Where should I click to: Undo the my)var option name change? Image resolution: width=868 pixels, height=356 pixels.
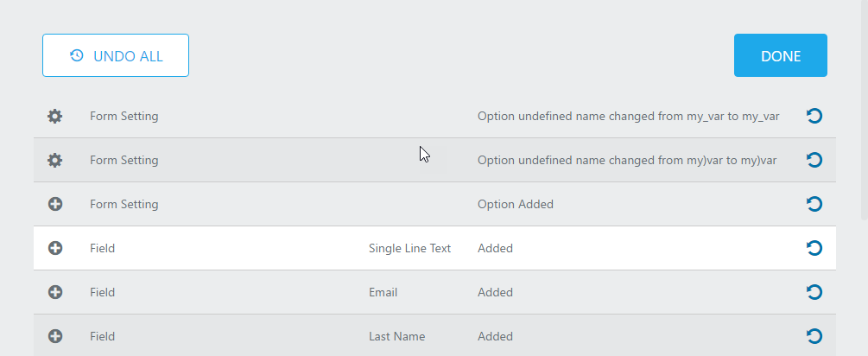[814, 160]
